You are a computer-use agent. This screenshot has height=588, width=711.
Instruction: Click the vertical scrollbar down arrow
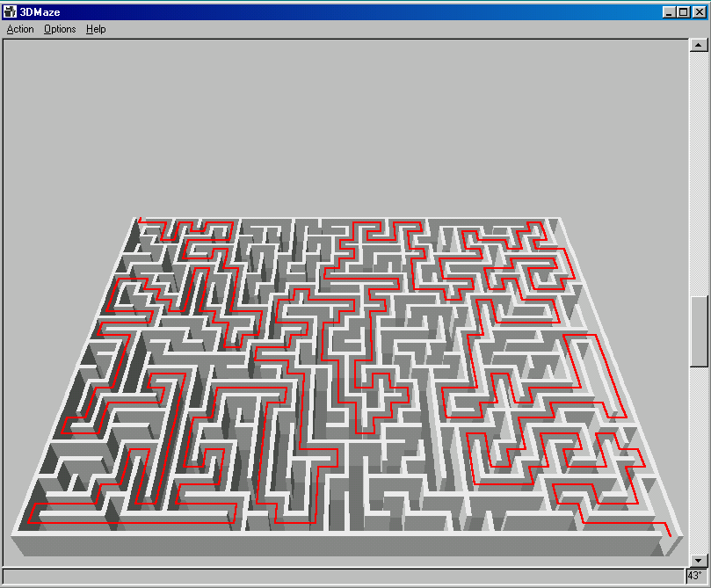pos(699,561)
